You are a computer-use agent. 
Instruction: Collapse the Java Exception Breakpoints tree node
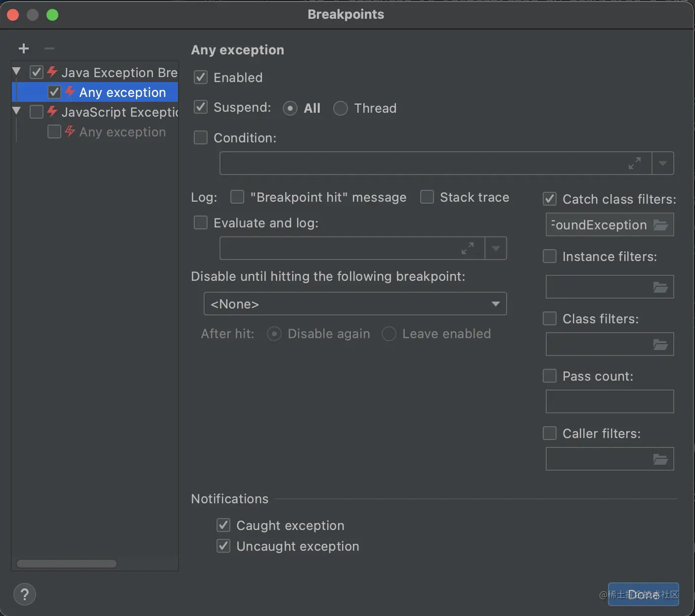click(x=17, y=72)
